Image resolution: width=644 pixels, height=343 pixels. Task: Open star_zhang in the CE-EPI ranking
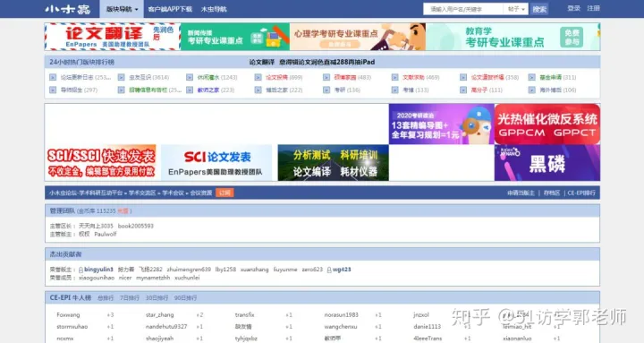tap(160, 314)
